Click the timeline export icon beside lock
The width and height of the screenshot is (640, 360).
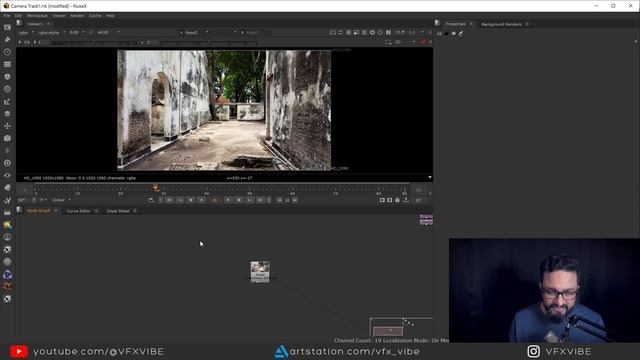coord(406,200)
